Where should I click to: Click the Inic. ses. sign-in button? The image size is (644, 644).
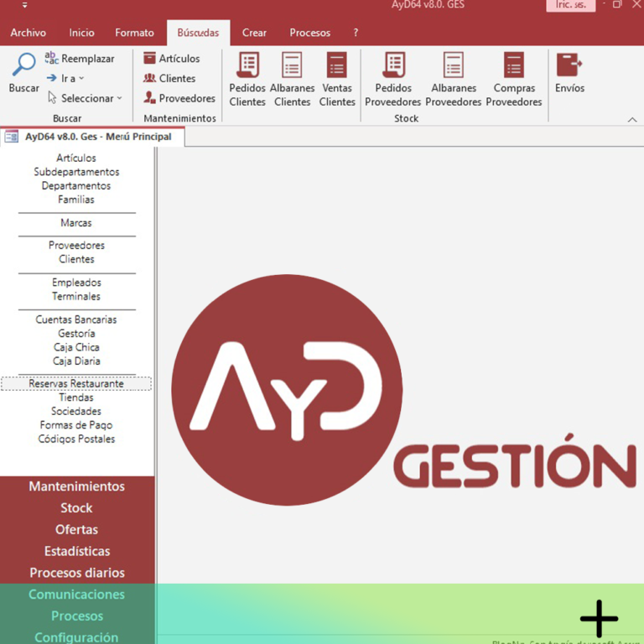coord(570,5)
